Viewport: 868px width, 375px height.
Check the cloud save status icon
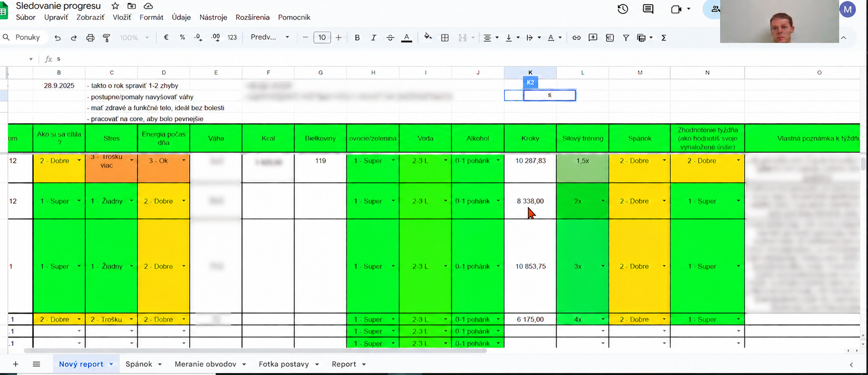click(148, 6)
